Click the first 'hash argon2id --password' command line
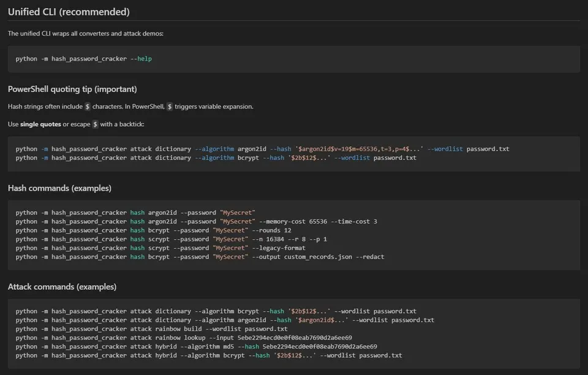 135,213
